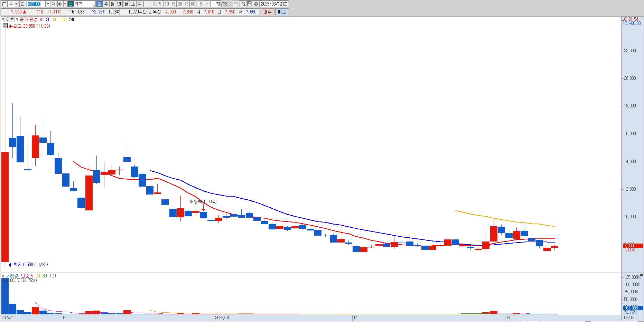The width and height of the screenshot is (644, 322).
Task: Click the stock code input field
Action: pos(36,4)
